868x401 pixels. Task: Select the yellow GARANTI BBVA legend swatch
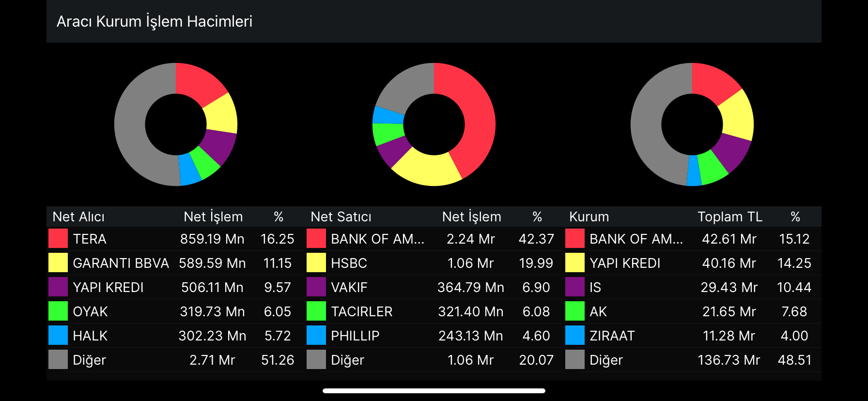pos(58,263)
